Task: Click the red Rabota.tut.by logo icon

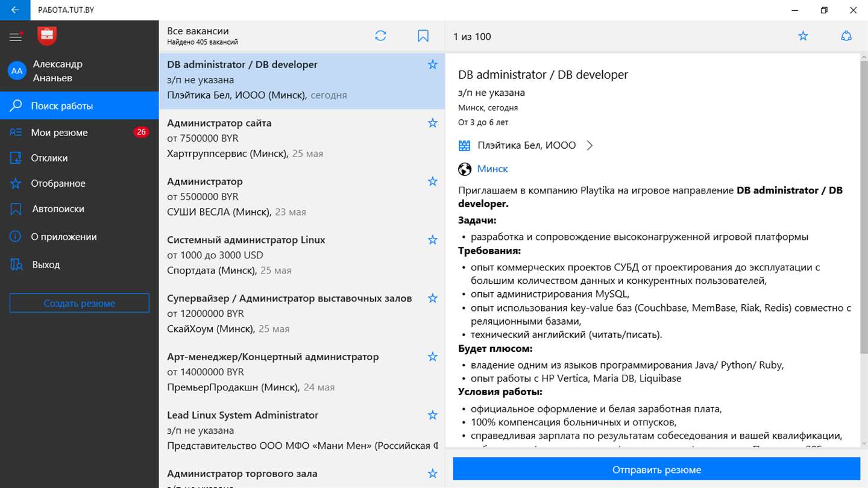Action: [47, 36]
